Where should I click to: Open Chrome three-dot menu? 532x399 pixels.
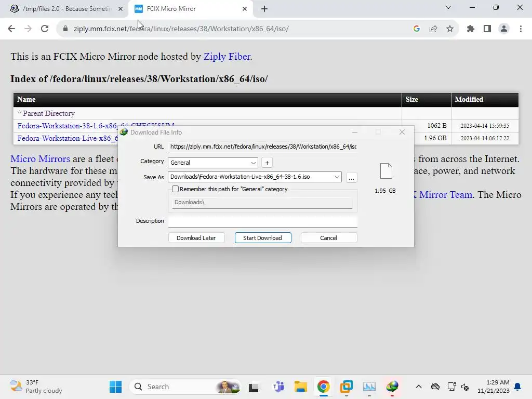point(521,29)
